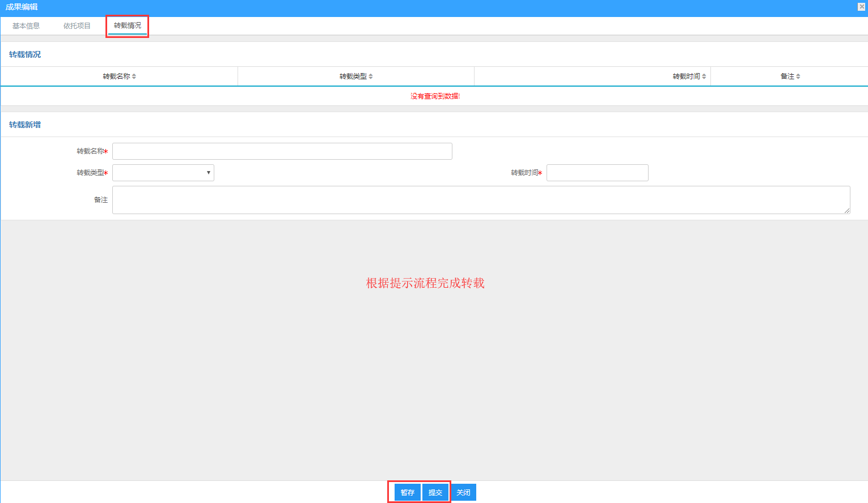Screen dimensions: 868x503
Task: Click the 成果编辑 dialog title bar
Action: pyautogui.click(x=397, y=7)
